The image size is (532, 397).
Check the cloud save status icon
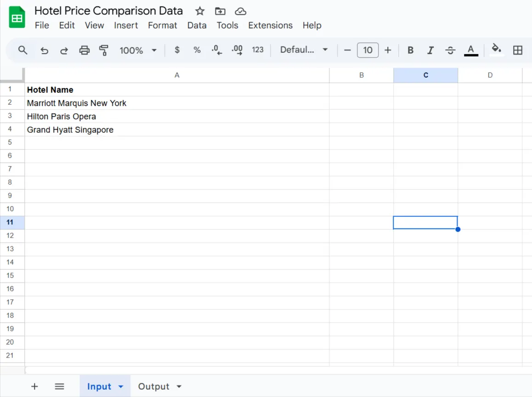241,11
